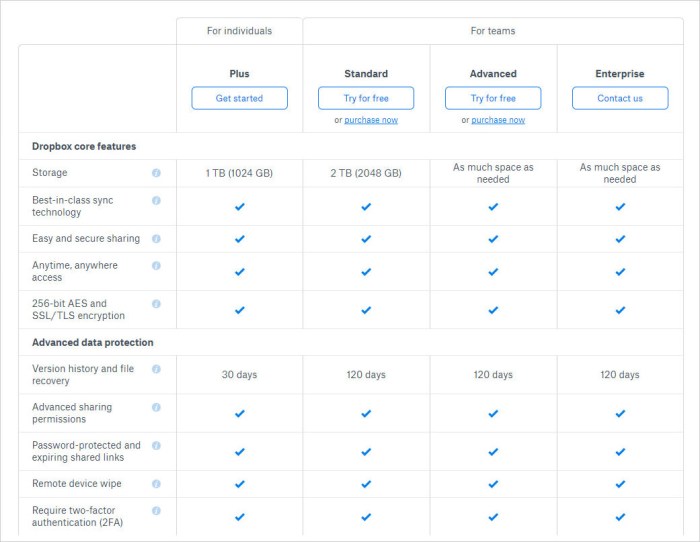Click Standard checkmark for Password-protected shared links

(x=366, y=452)
